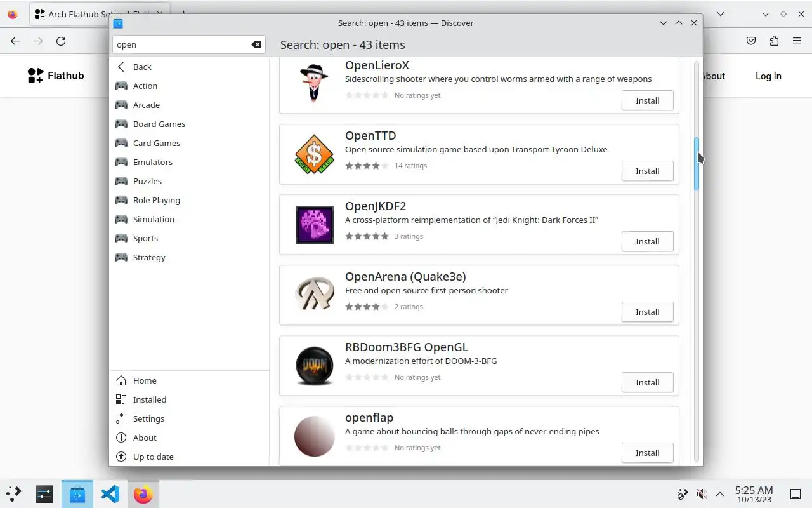Open the taskbar system settings icon
812x508 pixels.
point(44,494)
